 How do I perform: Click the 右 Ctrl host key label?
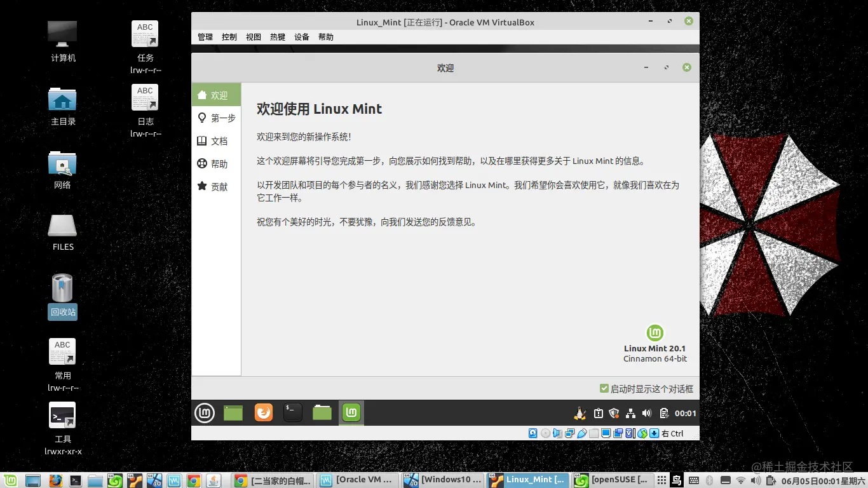672,433
